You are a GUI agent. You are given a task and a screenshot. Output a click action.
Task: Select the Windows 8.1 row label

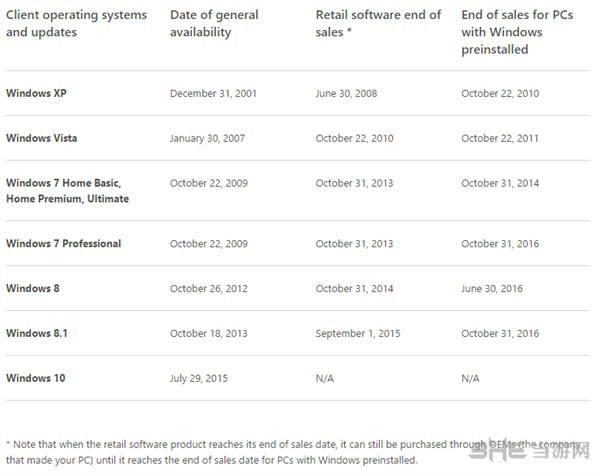click(x=36, y=332)
